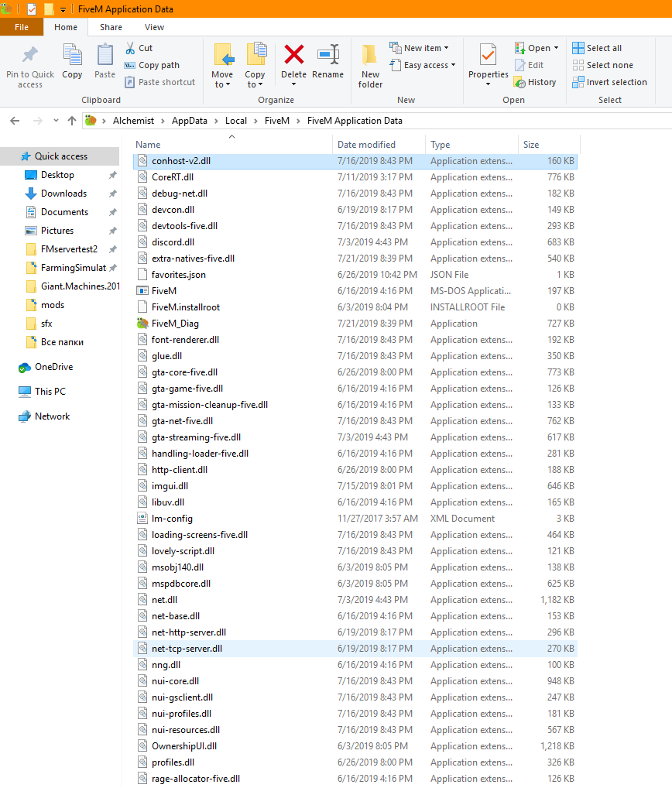Open recent locations dropdown in navigation bar
The width and height of the screenshot is (672, 788).
click(x=56, y=121)
